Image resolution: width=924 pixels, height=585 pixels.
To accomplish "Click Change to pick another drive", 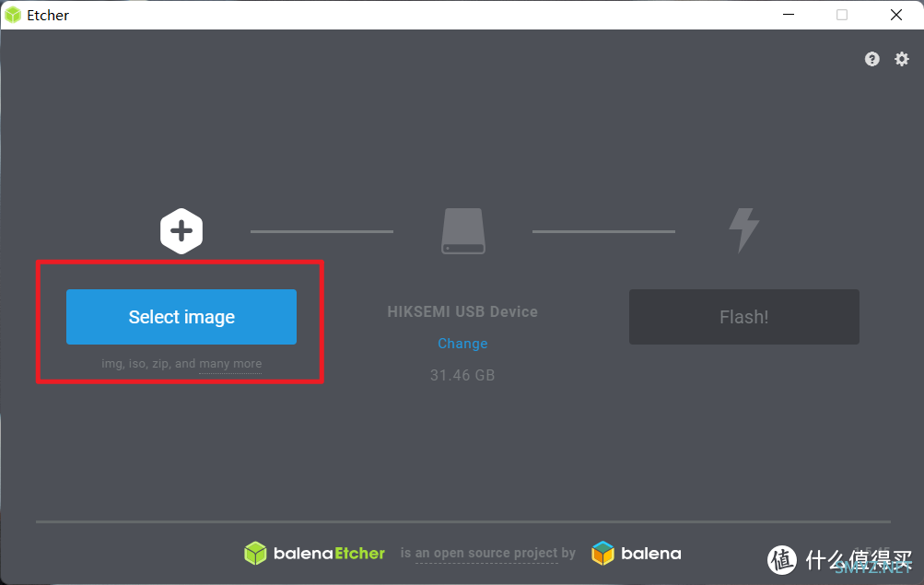I will point(462,344).
